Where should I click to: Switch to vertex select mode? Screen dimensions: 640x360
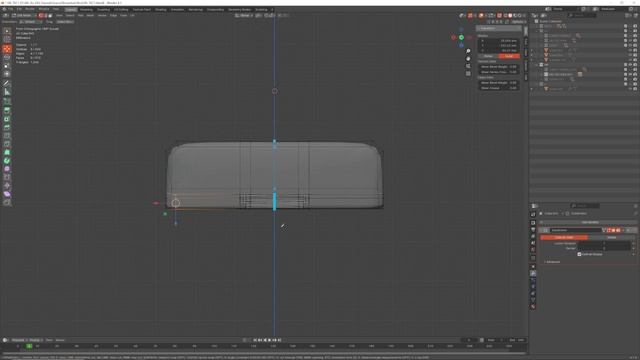point(41,16)
